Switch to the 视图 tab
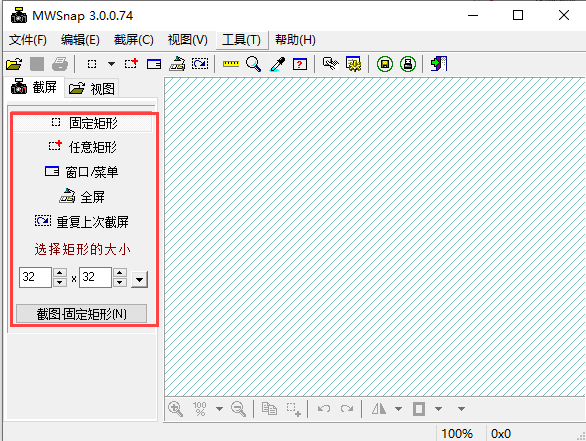This screenshot has width=586, height=441. (92, 89)
